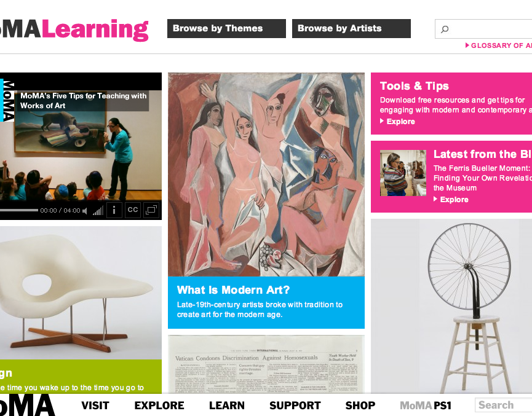Click the video info icon
Screen dimensions: 532x416
pos(114,210)
